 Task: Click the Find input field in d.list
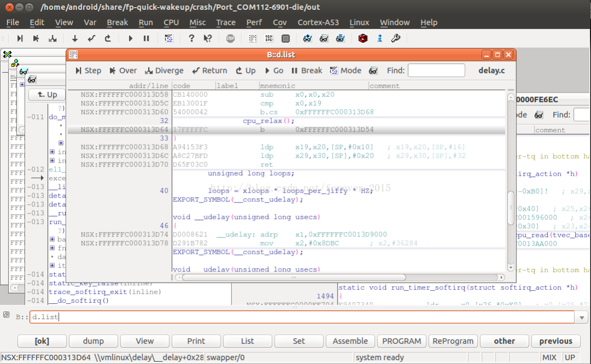coord(437,71)
